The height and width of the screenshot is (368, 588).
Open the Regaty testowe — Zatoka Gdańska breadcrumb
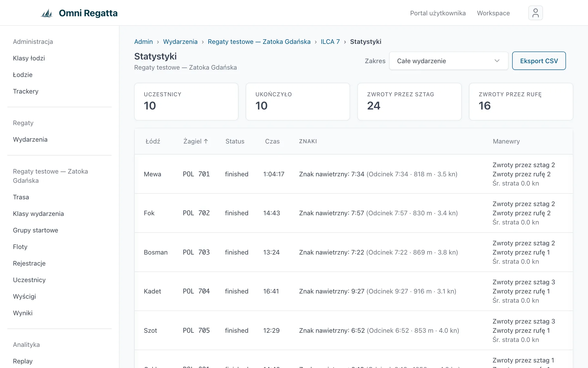(x=259, y=42)
